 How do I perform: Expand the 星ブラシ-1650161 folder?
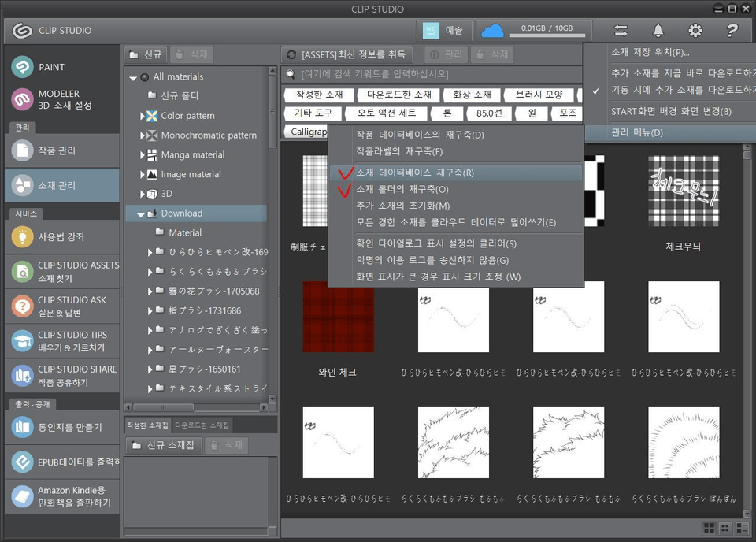tap(150, 369)
